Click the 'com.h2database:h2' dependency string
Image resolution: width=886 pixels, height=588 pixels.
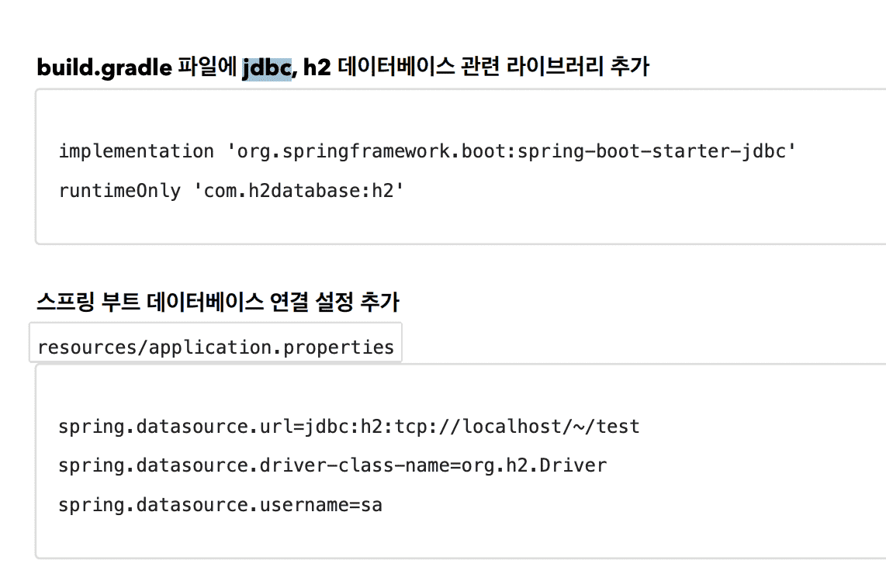tap(298, 191)
